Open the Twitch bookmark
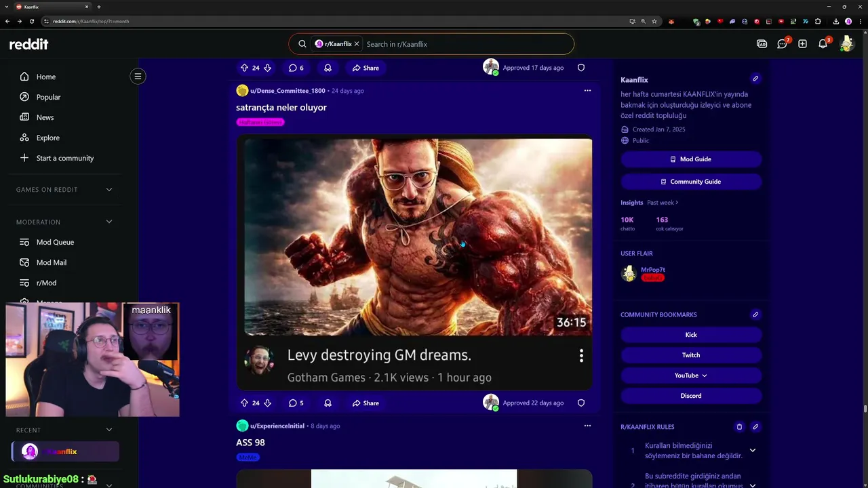This screenshot has width=868, height=488. [691, 355]
